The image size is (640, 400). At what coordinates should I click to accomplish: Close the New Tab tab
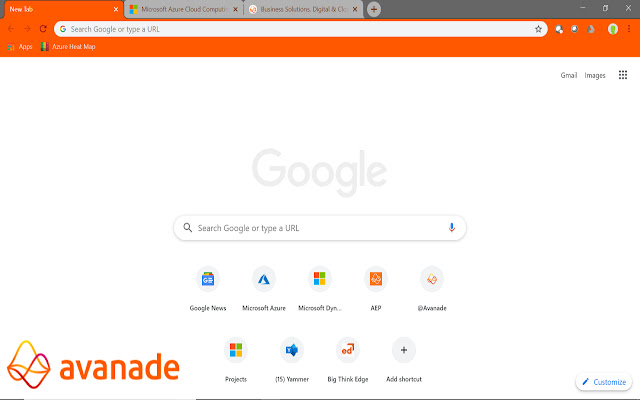point(116,9)
